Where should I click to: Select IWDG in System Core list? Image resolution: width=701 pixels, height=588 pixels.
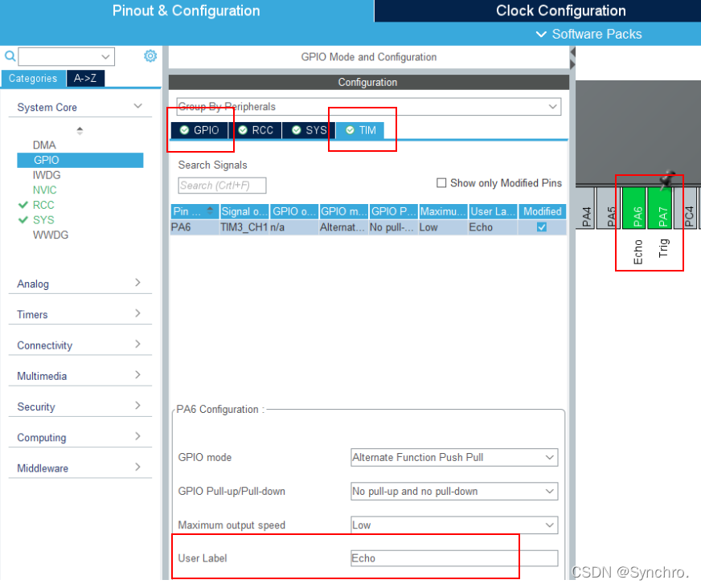tap(47, 175)
